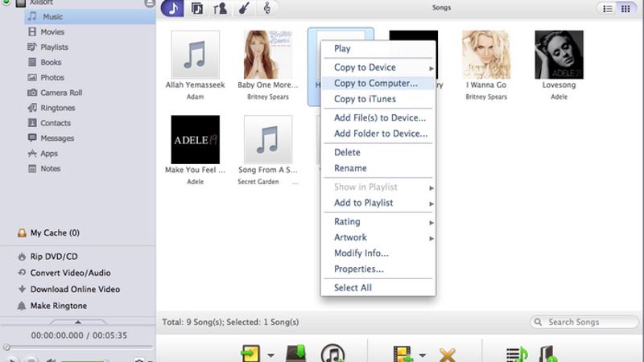
Task: Select the Camera Roll sidebar icon
Action: point(32,93)
